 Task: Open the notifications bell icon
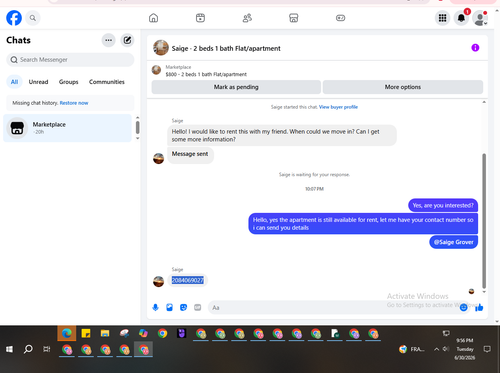coord(461,18)
